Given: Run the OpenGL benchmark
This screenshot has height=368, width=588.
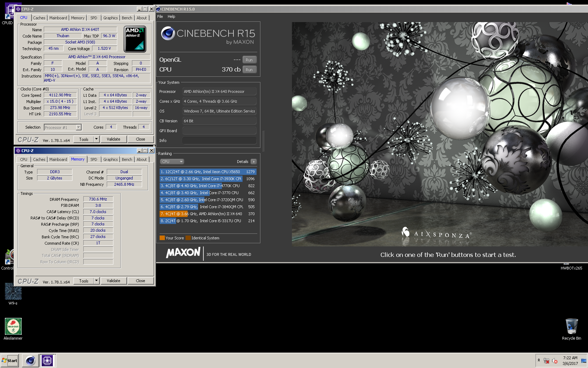Looking at the screenshot, I should click(x=249, y=60).
